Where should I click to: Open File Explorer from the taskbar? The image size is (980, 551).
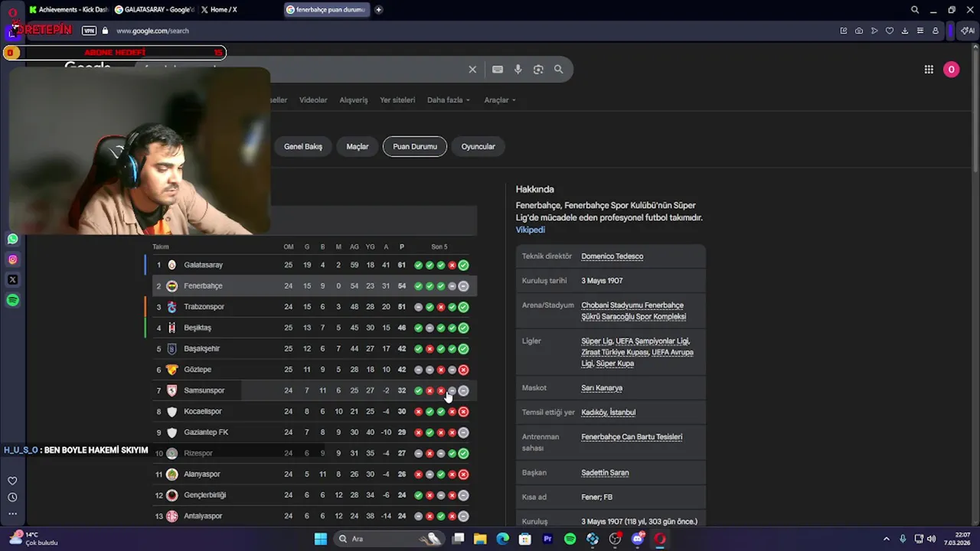click(x=480, y=539)
